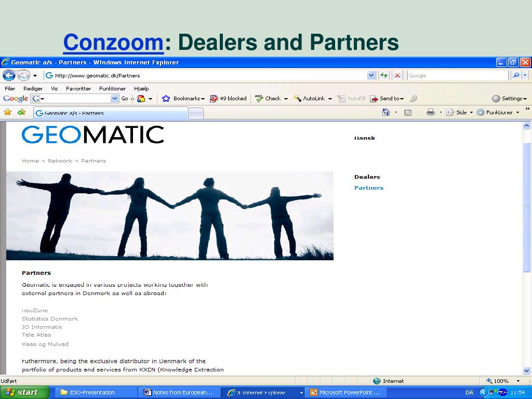Click the Windows start button
This screenshot has width=532, height=399.
point(25,392)
